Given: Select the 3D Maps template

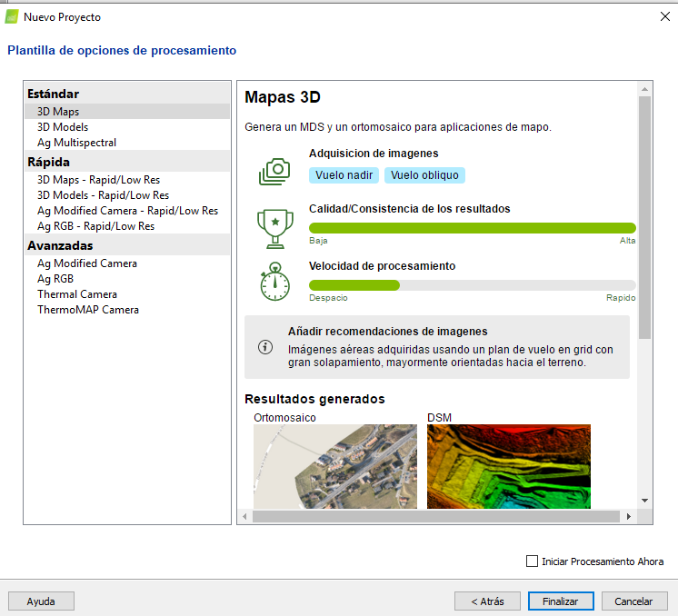Looking at the screenshot, I should coord(127,112).
